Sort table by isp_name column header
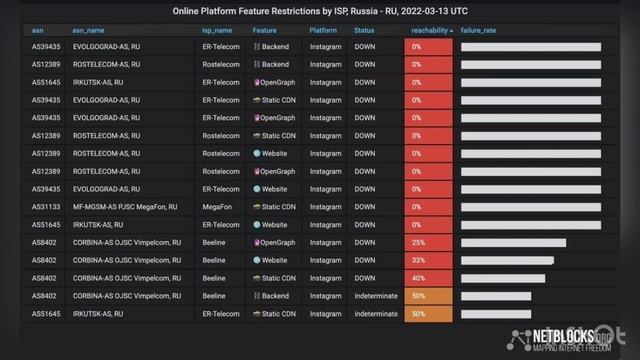This screenshot has width=640, height=360. [x=217, y=31]
